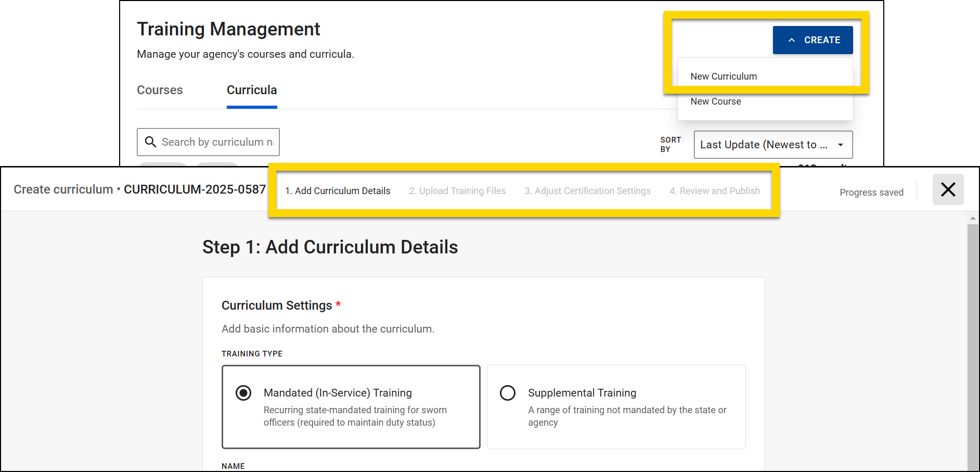Collapse the CREATE dropdown via its caret

point(792,40)
